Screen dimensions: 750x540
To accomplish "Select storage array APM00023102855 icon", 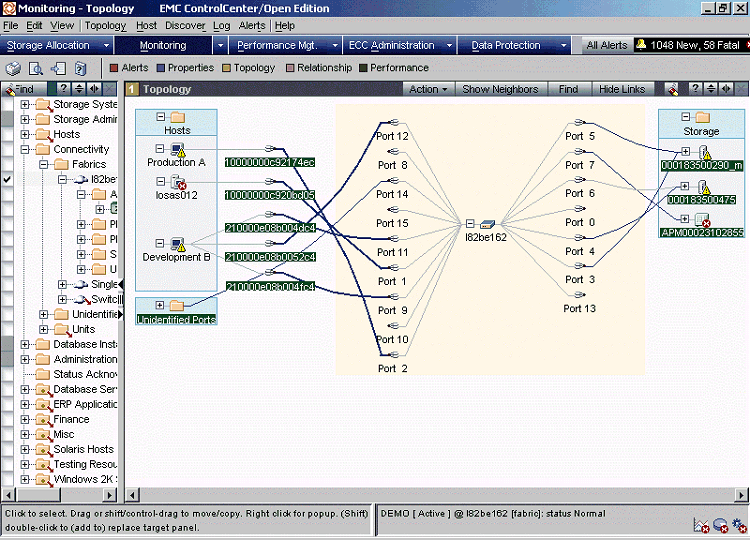I will [703, 220].
